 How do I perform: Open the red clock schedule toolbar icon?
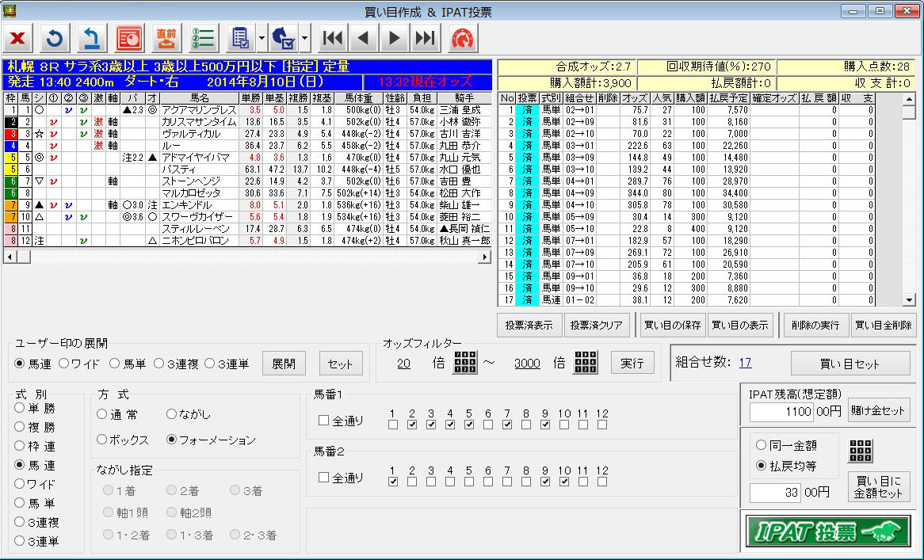(129, 39)
